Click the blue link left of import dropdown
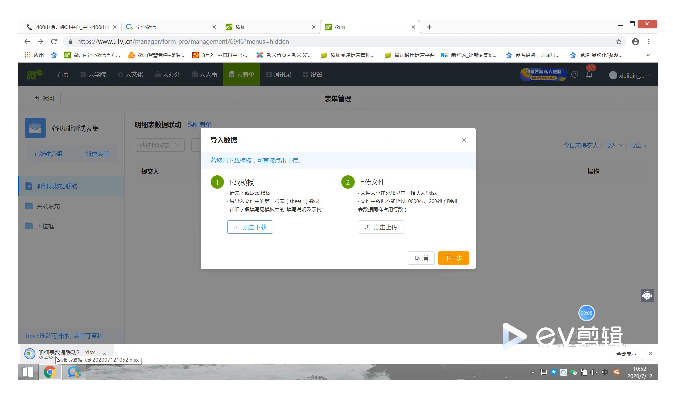This screenshot has height=399, width=673. (x=581, y=145)
